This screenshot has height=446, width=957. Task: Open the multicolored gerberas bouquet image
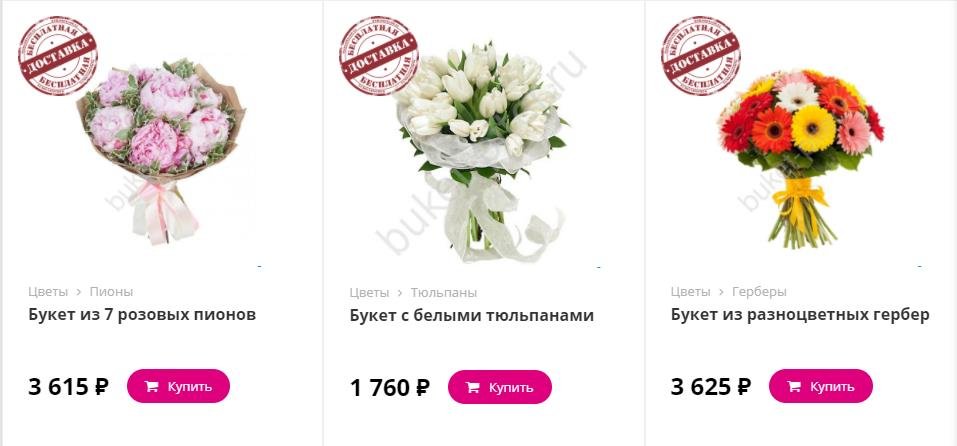pyautogui.click(x=801, y=157)
